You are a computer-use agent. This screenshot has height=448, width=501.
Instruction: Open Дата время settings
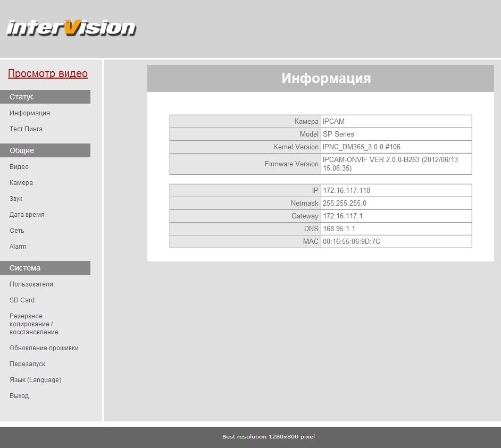point(27,215)
